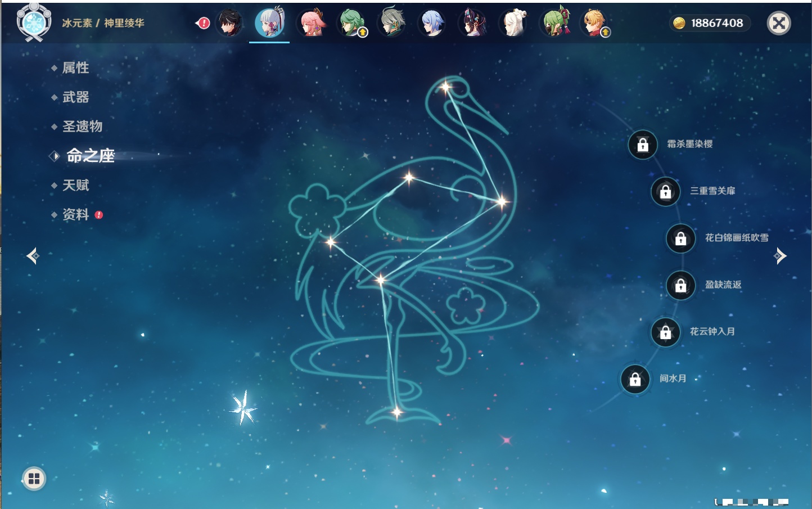The image size is (812, 509).
Task: Pick the dark-haired Yun Jin portrait with ornaments
Action: 473,23
